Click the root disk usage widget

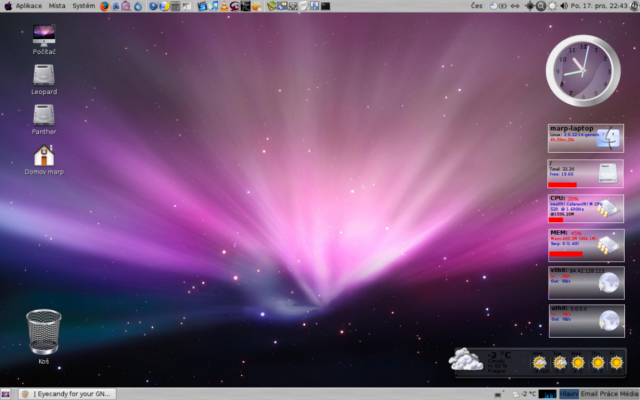(x=586, y=173)
